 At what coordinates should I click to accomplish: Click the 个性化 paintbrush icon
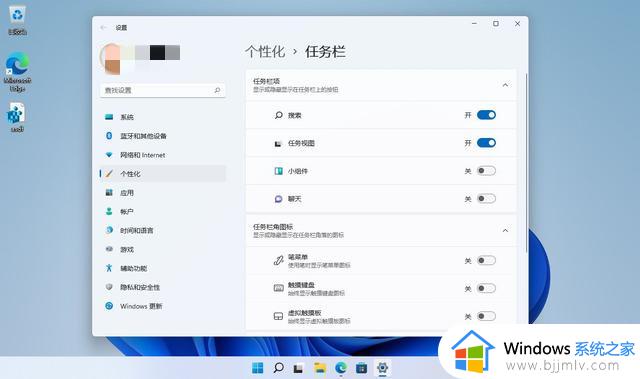coord(109,174)
